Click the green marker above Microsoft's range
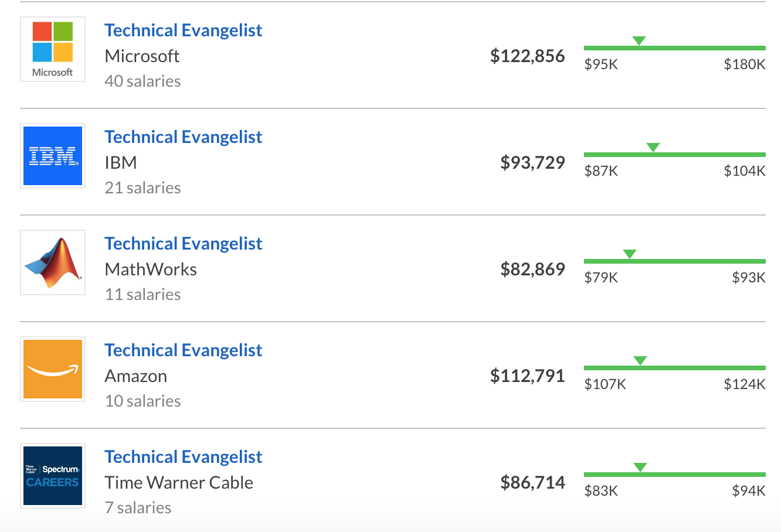 click(x=639, y=41)
